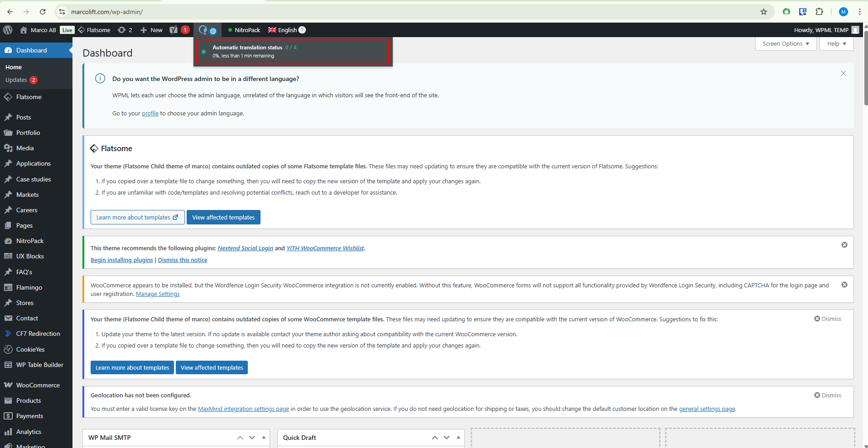Open WPML translation status icon
This screenshot has height=448, width=868.
pos(207,30)
